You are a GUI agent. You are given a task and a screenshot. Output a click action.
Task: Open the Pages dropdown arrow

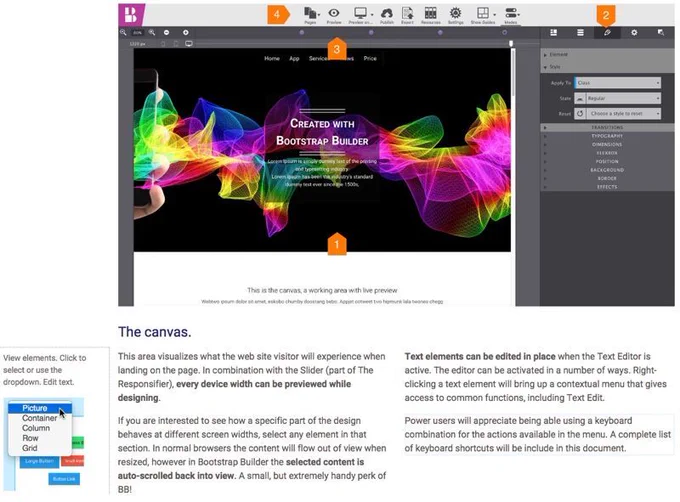click(x=319, y=15)
